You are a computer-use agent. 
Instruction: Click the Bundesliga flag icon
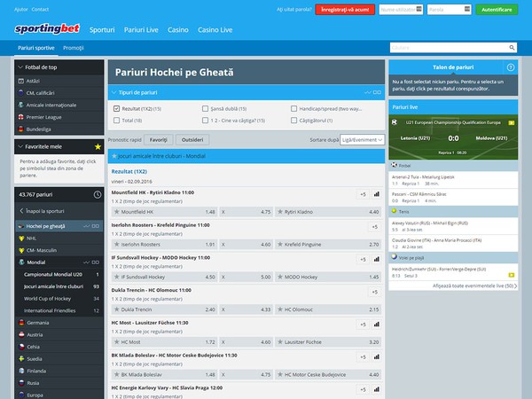point(21,129)
